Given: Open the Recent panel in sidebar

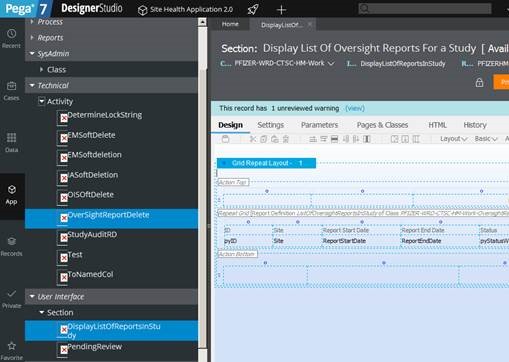Looking at the screenshot, I should [x=11, y=38].
